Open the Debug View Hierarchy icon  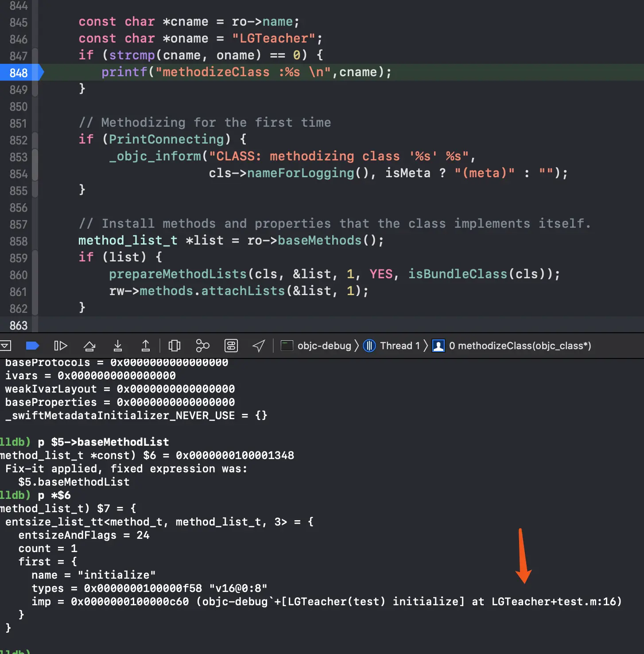tap(175, 346)
